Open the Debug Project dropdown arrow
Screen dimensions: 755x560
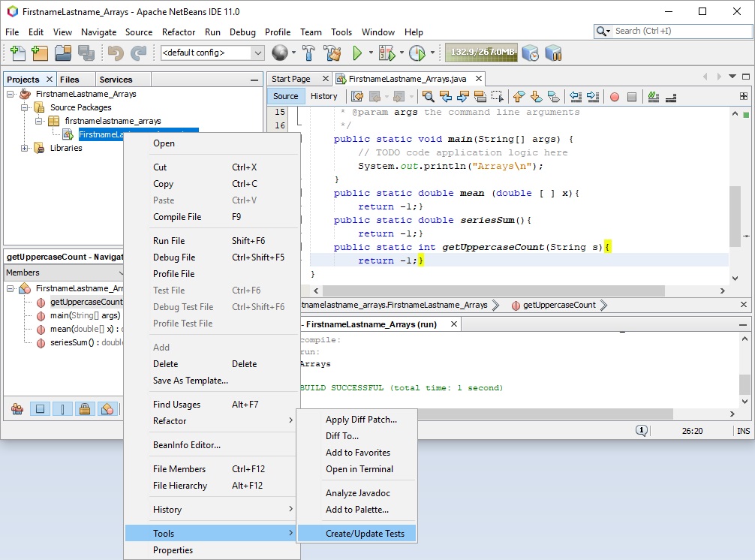pyautogui.click(x=401, y=53)
